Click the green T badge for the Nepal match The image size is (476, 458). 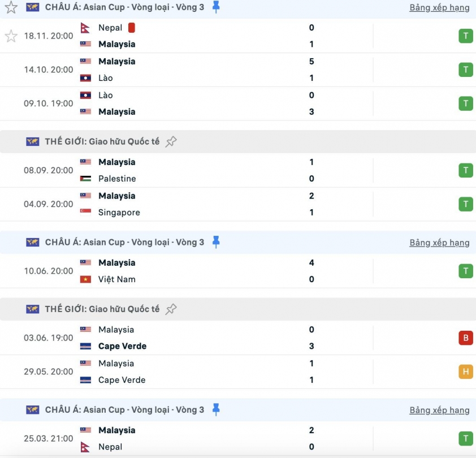click(x=465, y=36)
